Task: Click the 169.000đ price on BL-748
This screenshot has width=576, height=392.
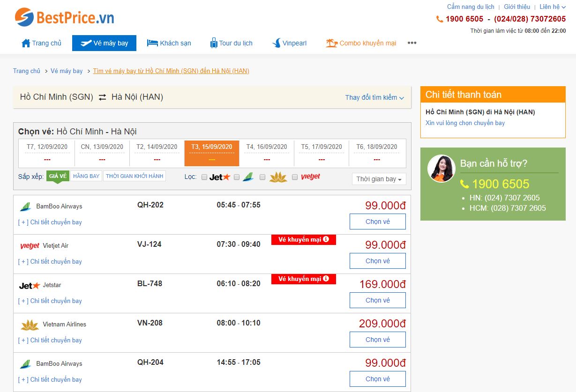Action: pyautogui.click(x=382, y=284)
